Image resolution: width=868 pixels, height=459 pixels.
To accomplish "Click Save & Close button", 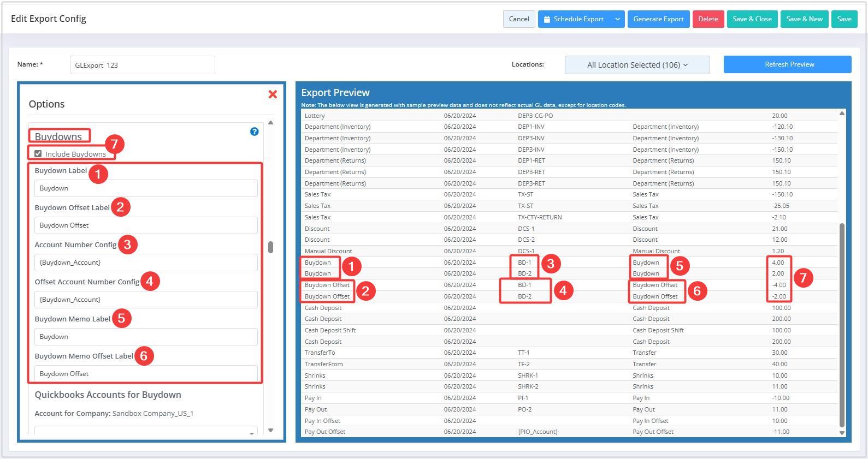I will [752, 19].
